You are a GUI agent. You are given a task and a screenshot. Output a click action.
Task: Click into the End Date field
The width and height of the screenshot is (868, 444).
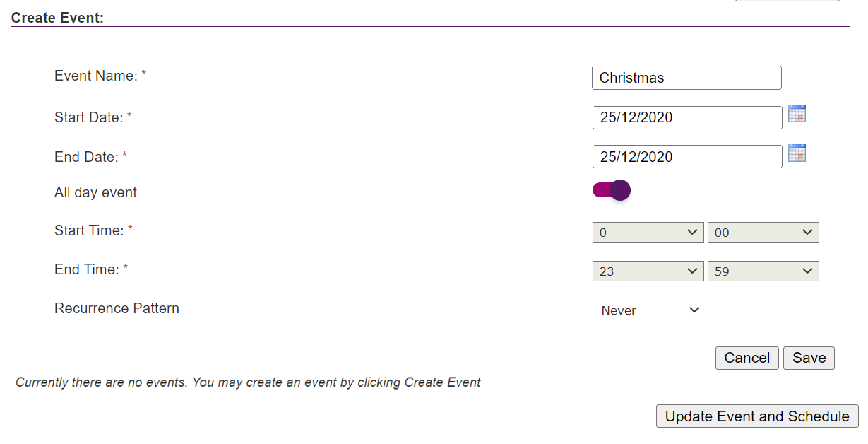[686, 157]
